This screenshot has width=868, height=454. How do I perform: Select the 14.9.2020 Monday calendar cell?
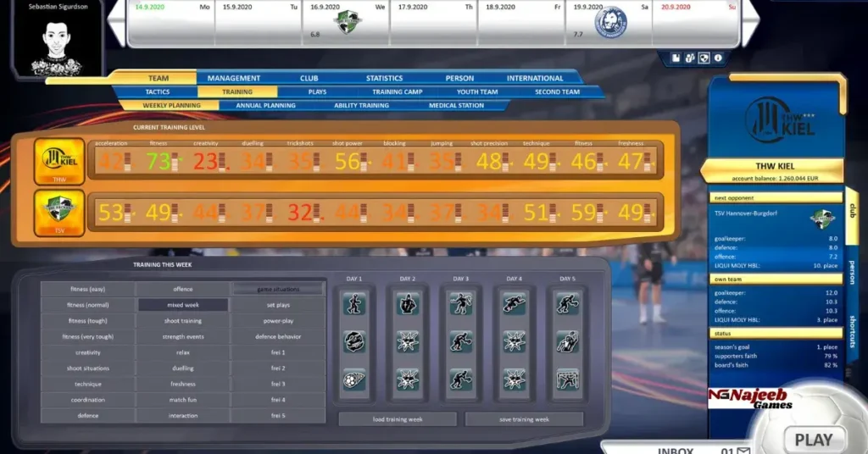tap(171, 23)
